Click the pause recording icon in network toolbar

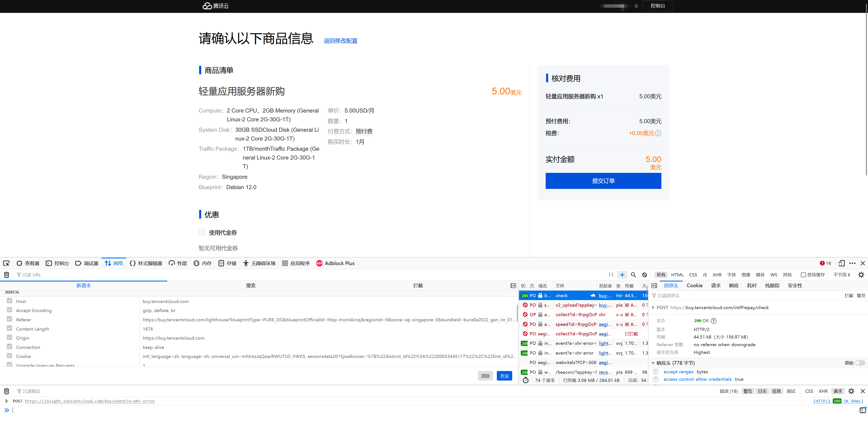coord(611,275)
